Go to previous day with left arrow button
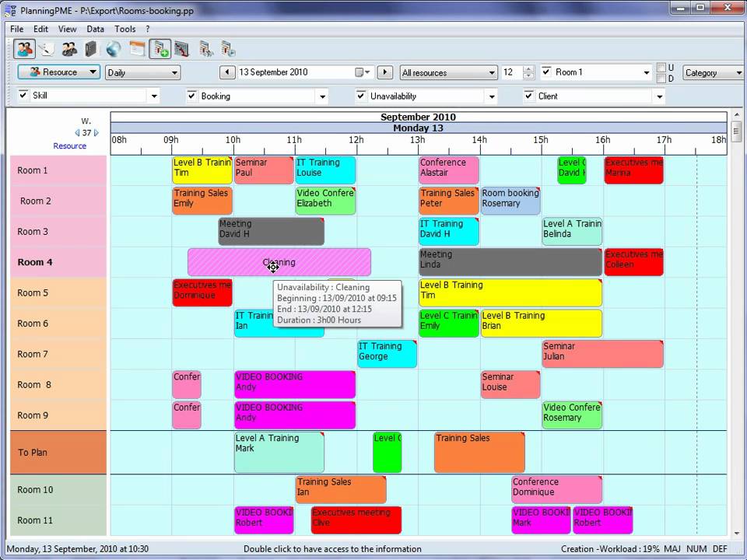 click(x=227, y=72)
